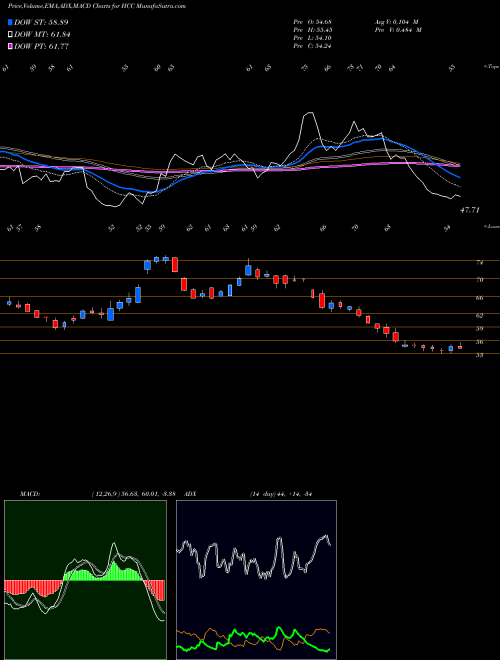
Task: Click the Pre O: 54.68 value
Action: click(312, 22)
